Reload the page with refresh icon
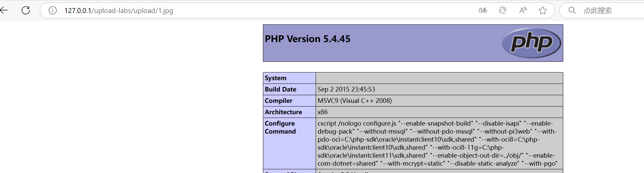This screenshot has width=644, height=173. [x=26, y=10]
